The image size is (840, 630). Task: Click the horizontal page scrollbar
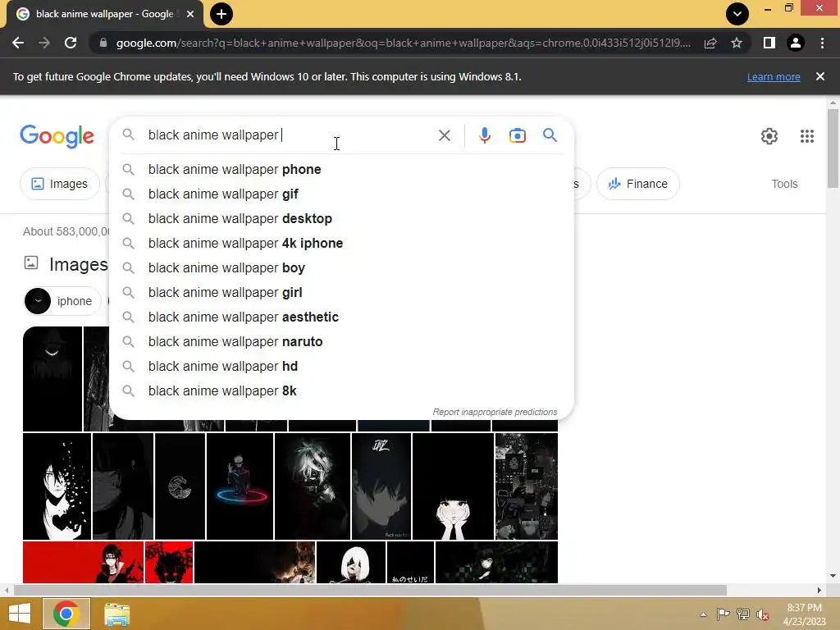(x=370, y=590)
